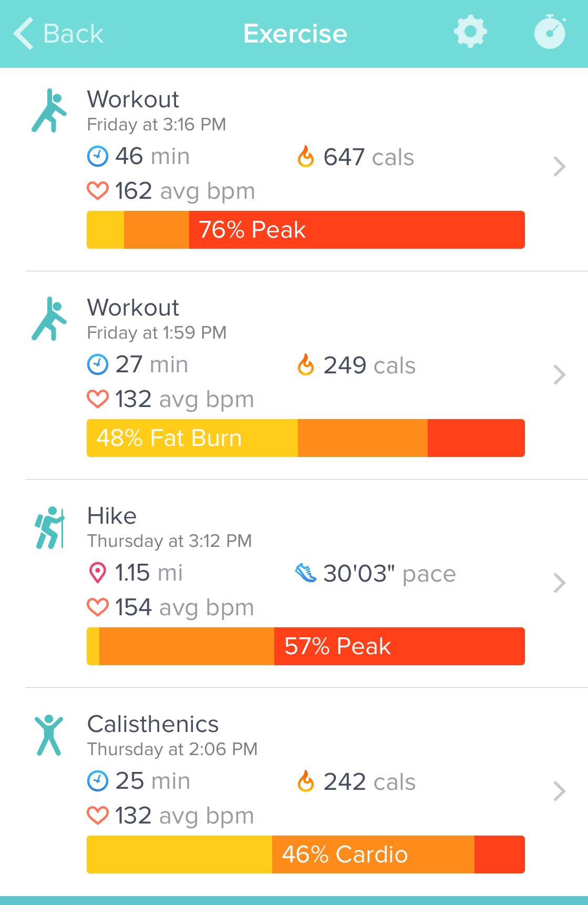Tap the stopwatch icon in header
This screenshot has width=588, height=905.
[x=550, y=33]
